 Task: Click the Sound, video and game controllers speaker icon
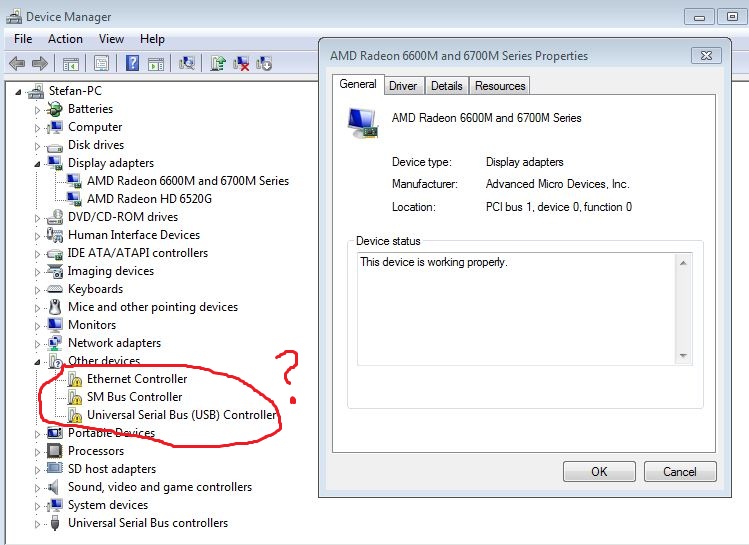pos(54,487)
